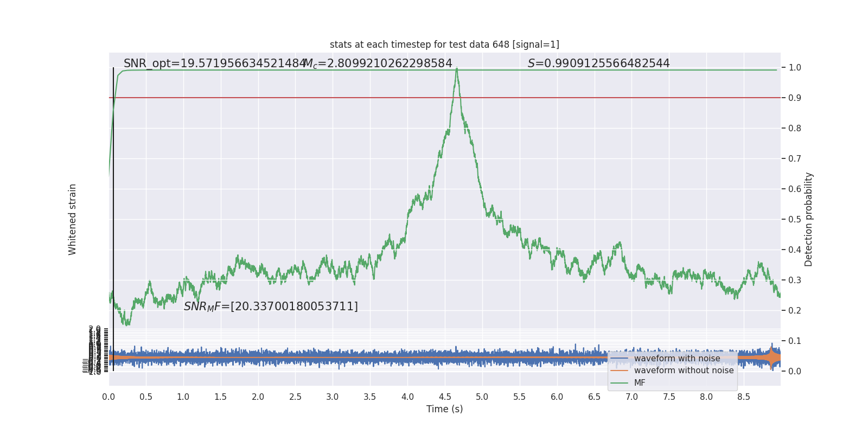The width and height of the screenshot is (868, 434).
Task: Click the 'Time (s)' x-axis label
Action: coord(445,409)
